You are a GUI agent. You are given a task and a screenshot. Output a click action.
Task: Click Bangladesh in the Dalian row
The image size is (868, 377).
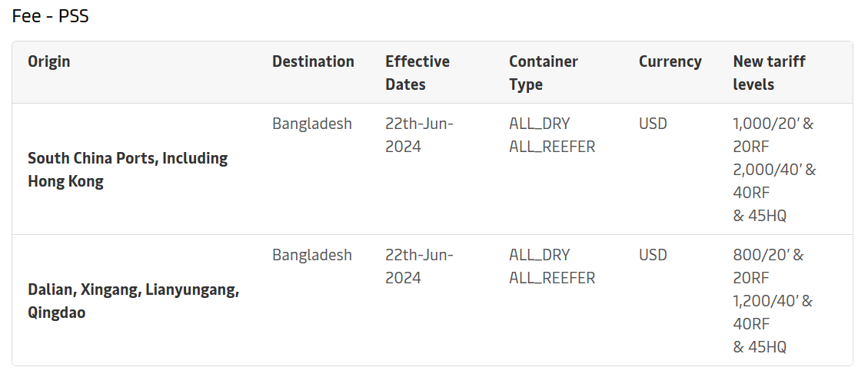point(311,255)
